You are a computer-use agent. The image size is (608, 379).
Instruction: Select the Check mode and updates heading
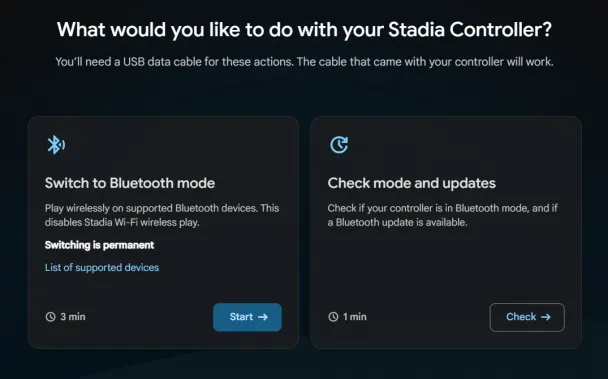click(411, 183)
